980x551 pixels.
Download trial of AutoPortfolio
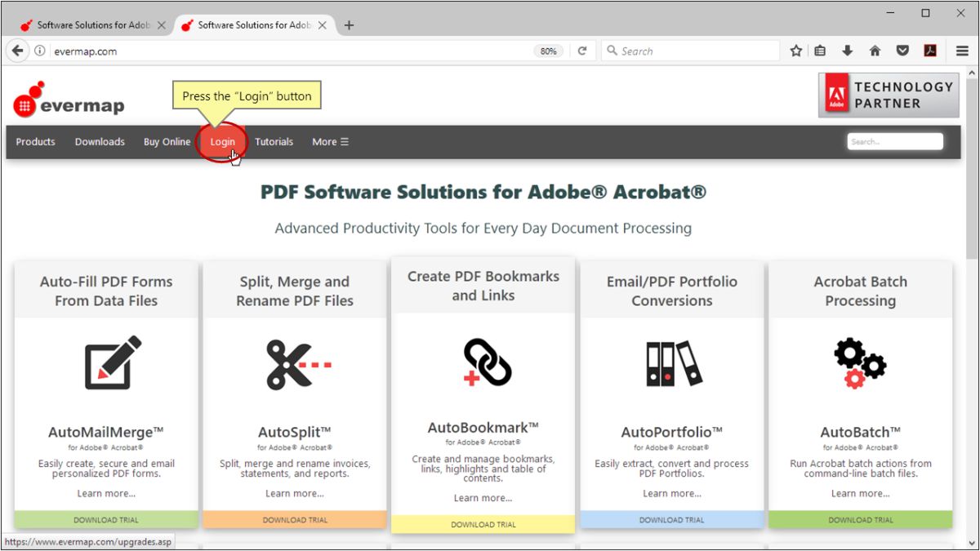[x=672, y=520]
